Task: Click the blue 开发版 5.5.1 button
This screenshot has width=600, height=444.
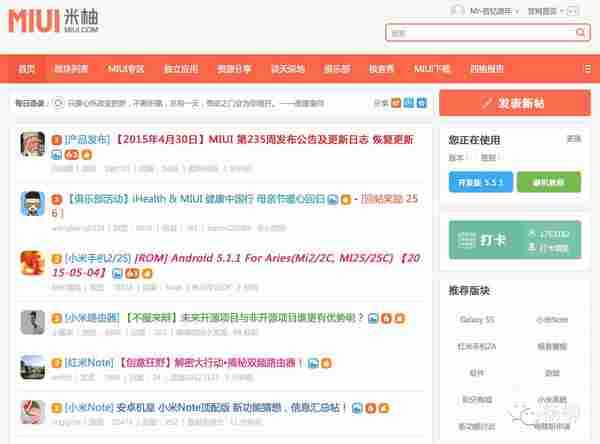Action: 480,183
